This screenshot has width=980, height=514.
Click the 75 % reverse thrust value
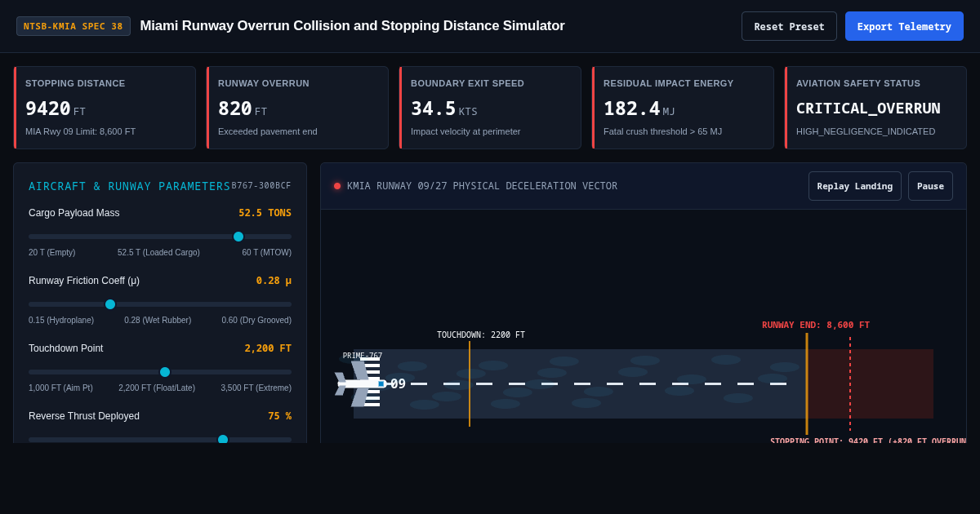[279, 416]
